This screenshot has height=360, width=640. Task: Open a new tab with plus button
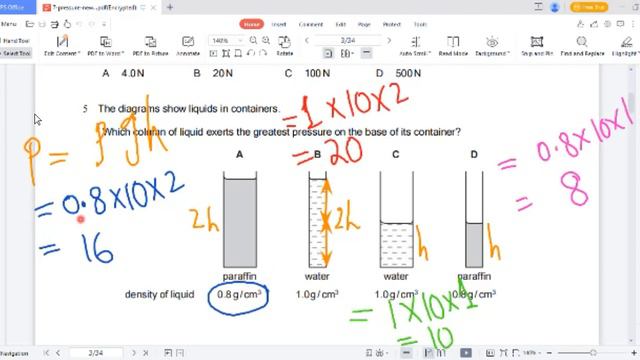pyautogui.click(x=170, y=7)
